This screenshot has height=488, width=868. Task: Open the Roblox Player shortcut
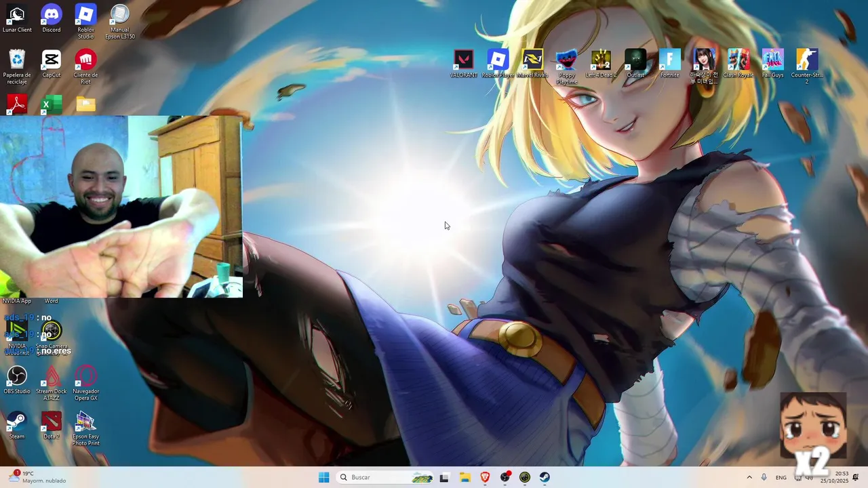pos(498,64)
